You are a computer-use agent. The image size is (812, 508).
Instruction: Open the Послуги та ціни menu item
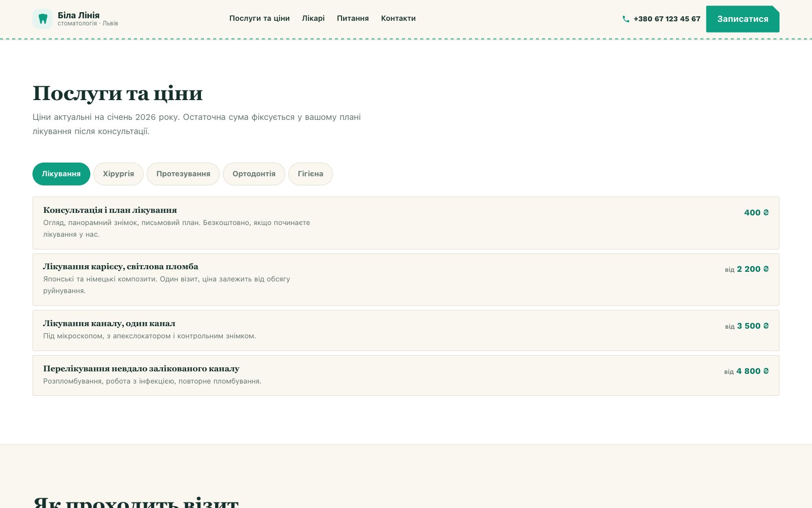point(259,18)
